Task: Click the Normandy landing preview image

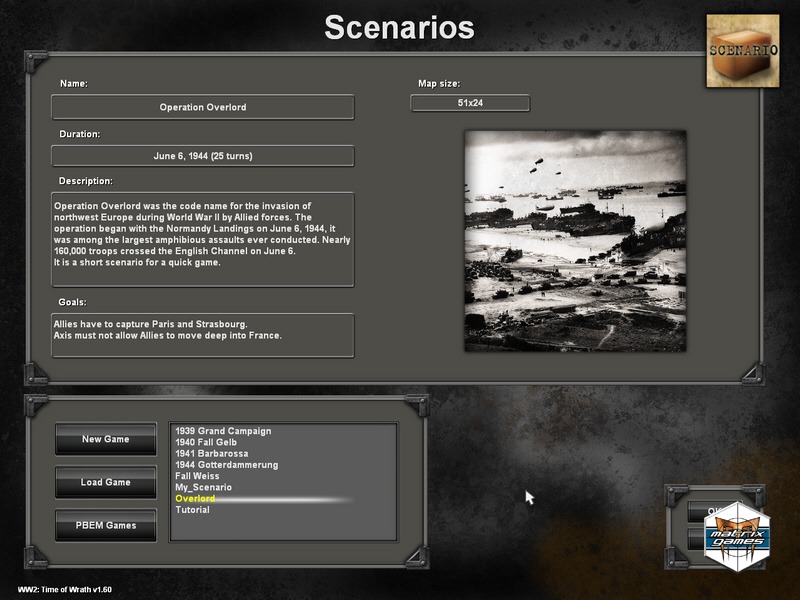Action: [575, 241]
